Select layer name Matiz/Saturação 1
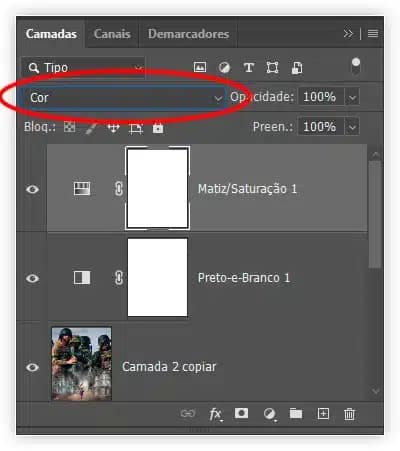Viewport: 400px width, 451px height. pos(247,189)
